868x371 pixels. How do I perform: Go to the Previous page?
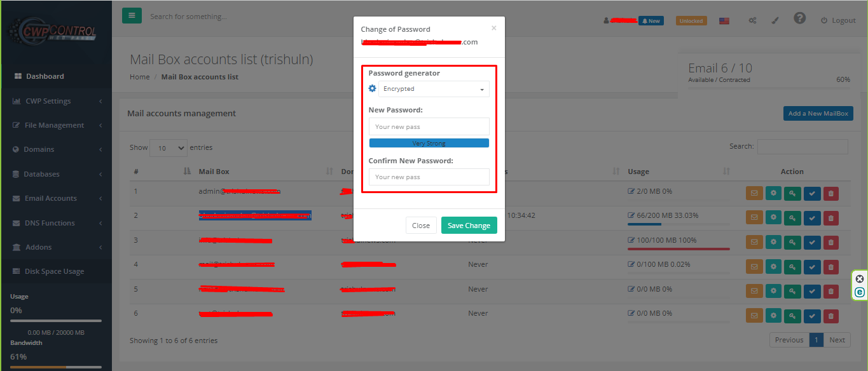tap(789, 340)
